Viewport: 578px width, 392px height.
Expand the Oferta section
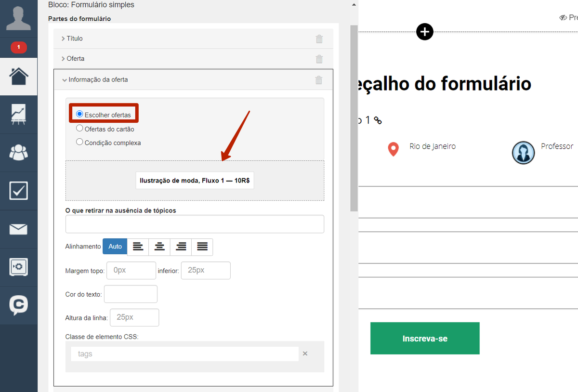coord(75,59)
